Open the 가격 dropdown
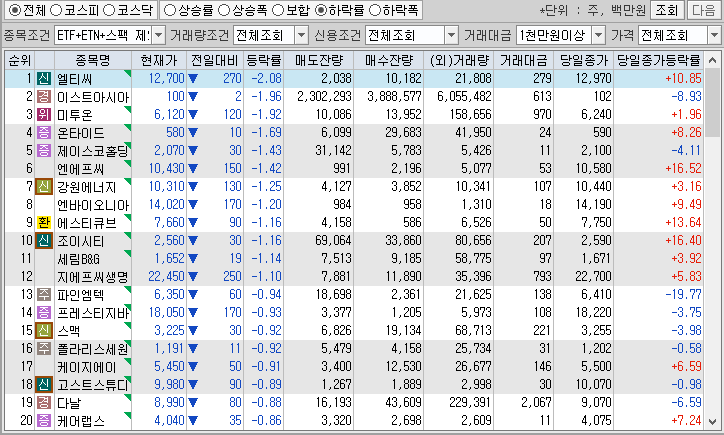 coord(714,35)
